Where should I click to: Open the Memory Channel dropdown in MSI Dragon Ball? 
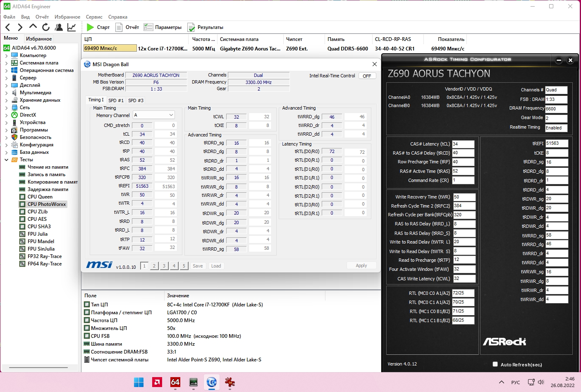153,115
